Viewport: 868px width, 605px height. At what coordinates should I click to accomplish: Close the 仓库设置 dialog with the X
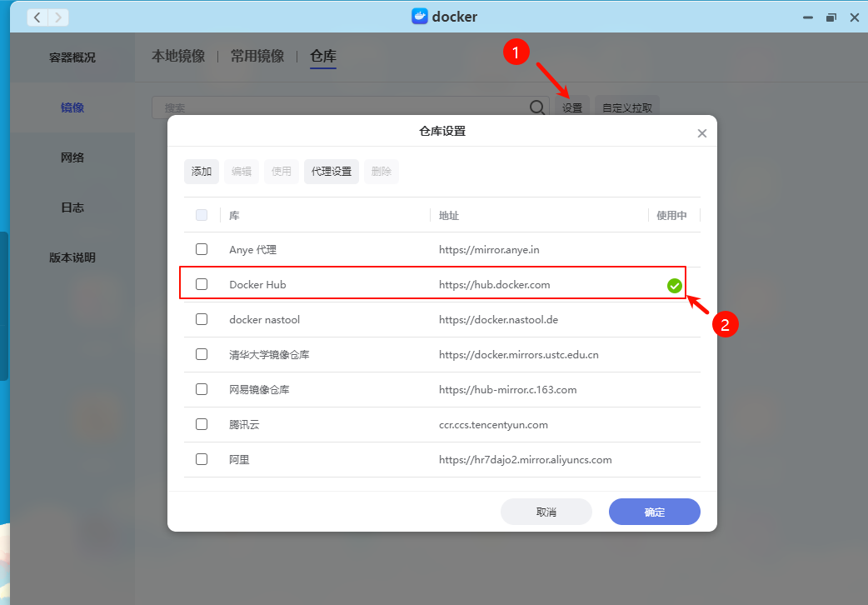pos(701,132)
